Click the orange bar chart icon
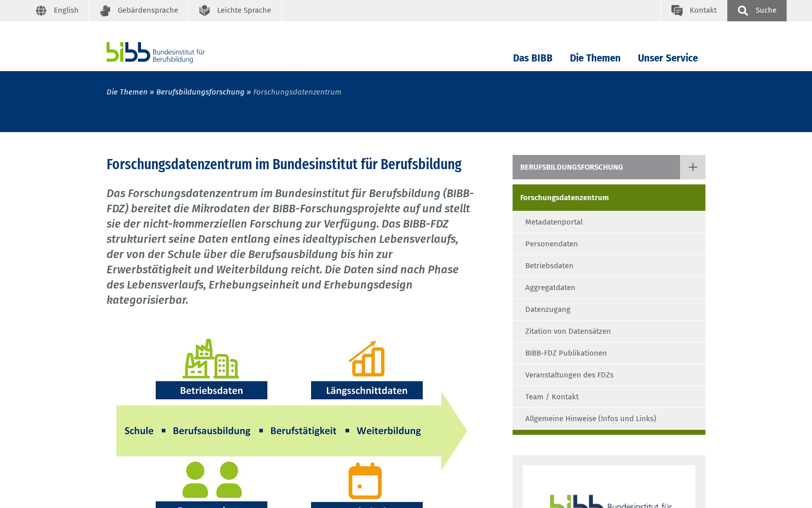812x508 pixels. (366, 359)
